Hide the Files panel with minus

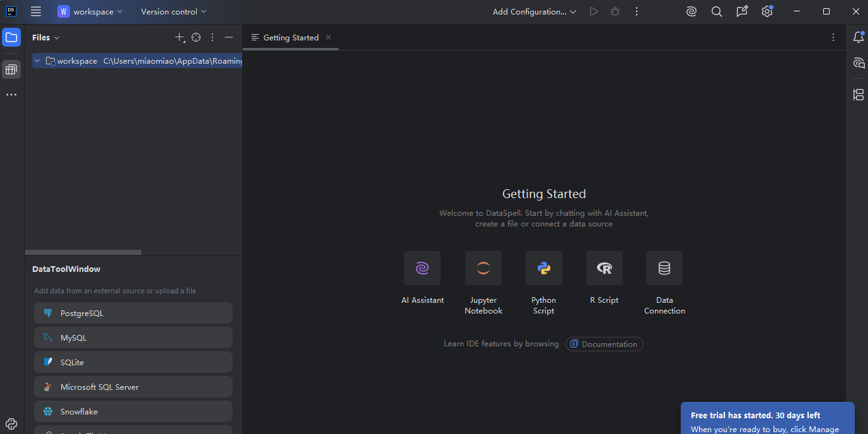(229, 37)
